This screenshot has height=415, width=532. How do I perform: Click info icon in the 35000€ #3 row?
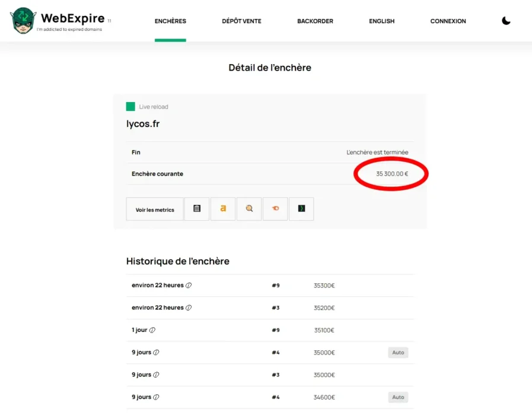point(156,375)
